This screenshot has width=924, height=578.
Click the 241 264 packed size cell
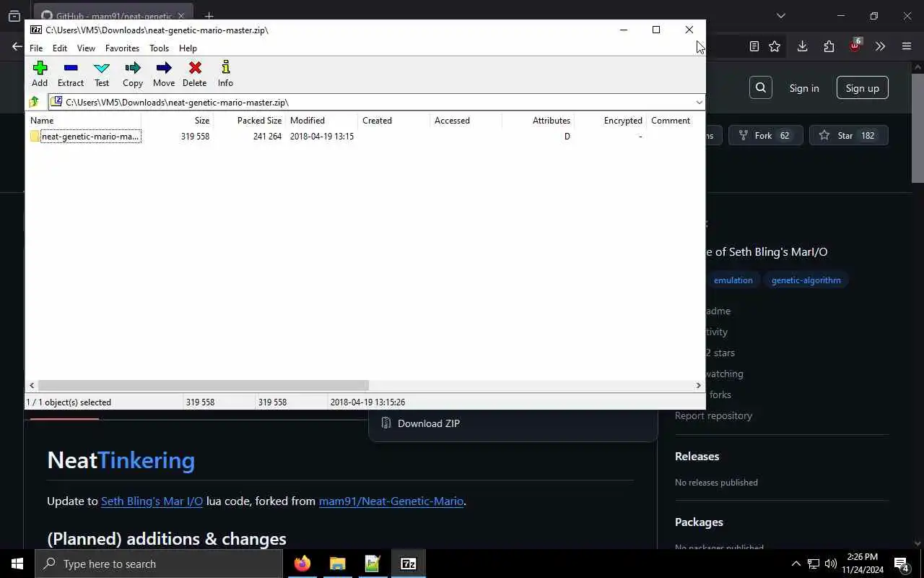267,136
